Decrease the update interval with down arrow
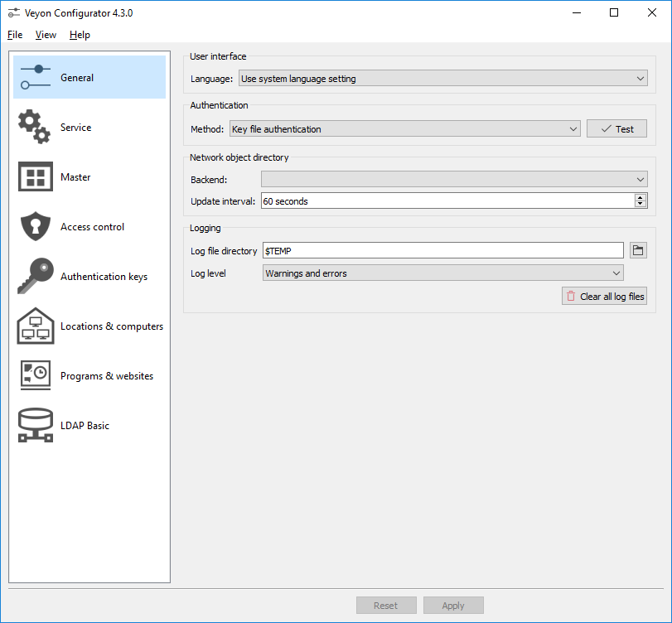The width and height of the screenshot is (672, 623). click(641, 204)
